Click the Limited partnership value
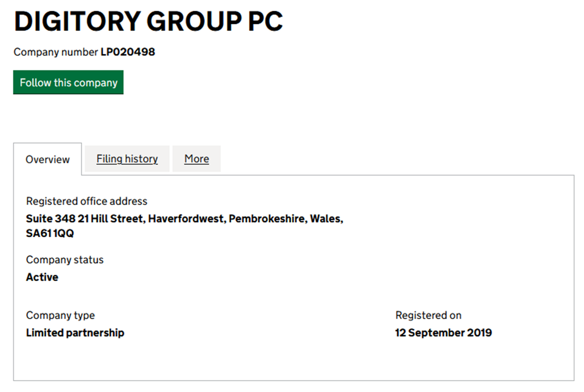Screen dimensions: 584x392 [x=75, y=333]
